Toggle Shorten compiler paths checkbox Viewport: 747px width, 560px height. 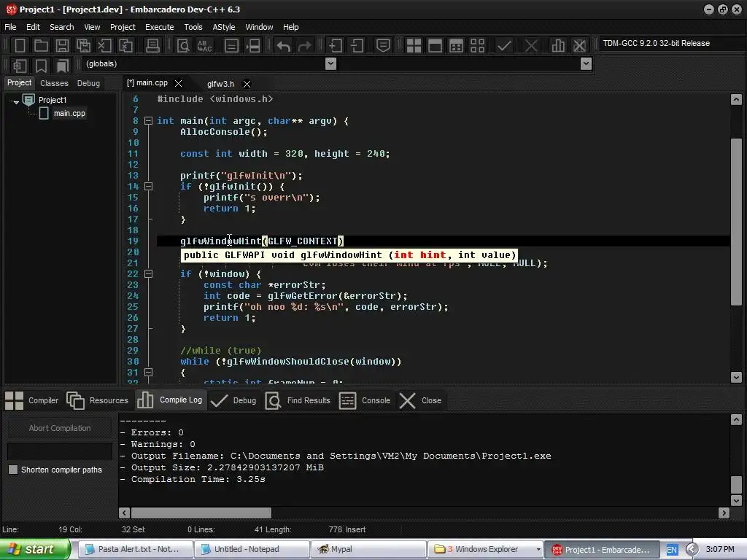tap(13, 470)
